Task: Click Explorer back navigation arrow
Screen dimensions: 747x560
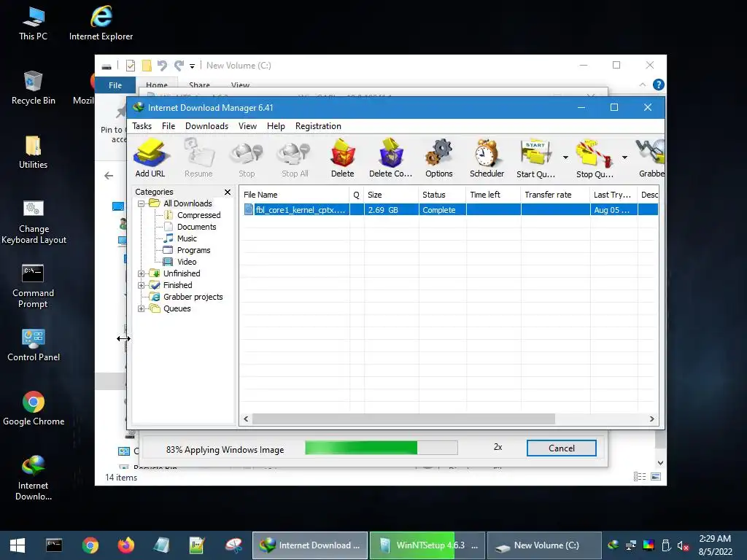Action: click(109, 176)
